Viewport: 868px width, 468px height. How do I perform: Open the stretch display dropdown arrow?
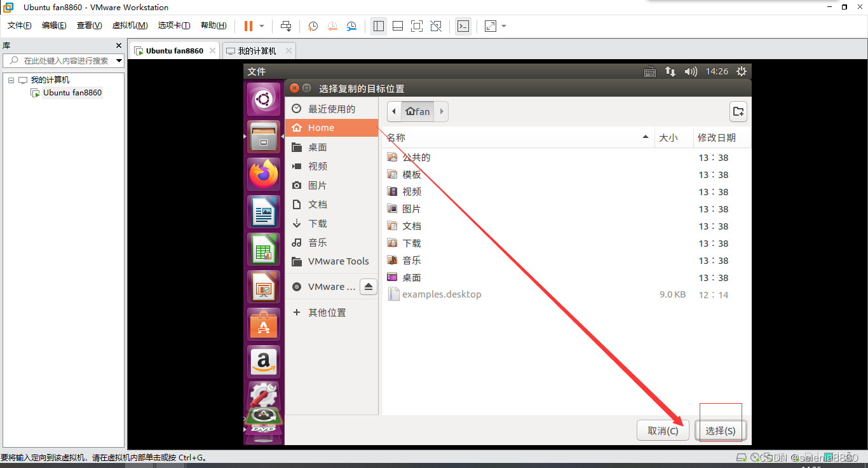(x=504, y=26)
